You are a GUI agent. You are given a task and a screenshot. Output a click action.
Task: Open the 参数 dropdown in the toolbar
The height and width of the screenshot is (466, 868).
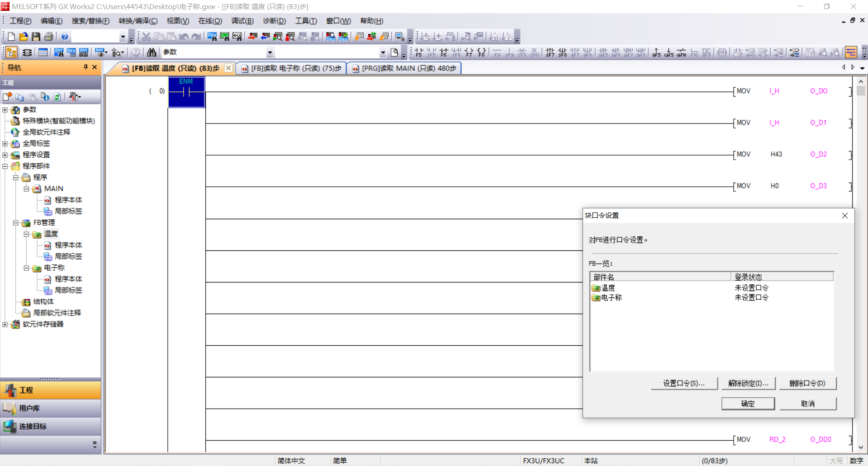tap(270, 52)
